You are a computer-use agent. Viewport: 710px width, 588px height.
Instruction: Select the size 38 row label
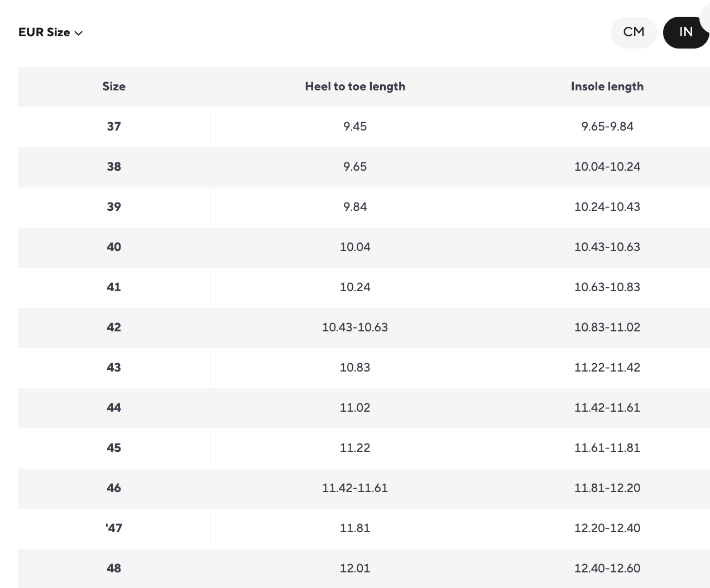click(x=114, y=167)
